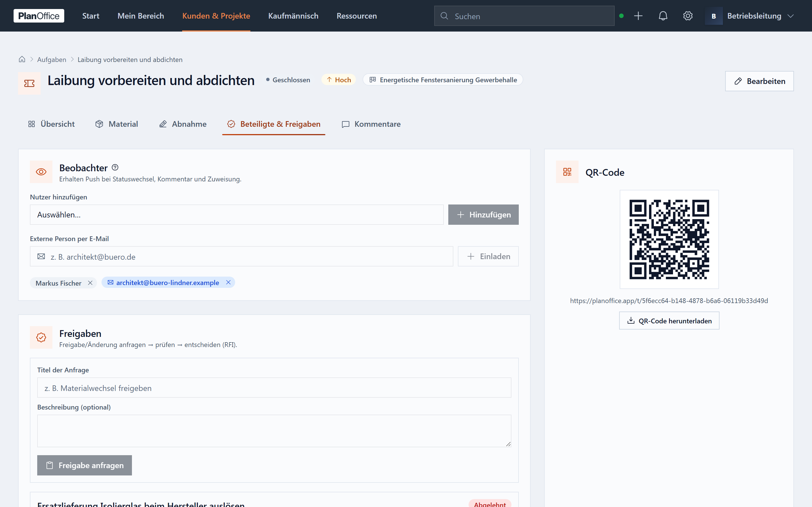
Task: Download the QR code
Action: point(669,321)
